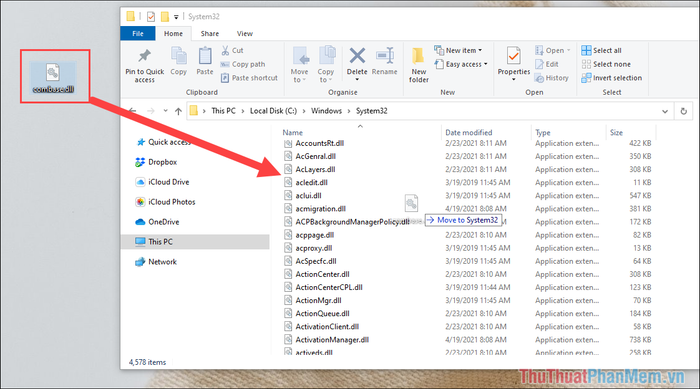The width and height of the screenshot is (700, 389).
Task: Click Copy path in the ribbon
Action: click(243, 64)
